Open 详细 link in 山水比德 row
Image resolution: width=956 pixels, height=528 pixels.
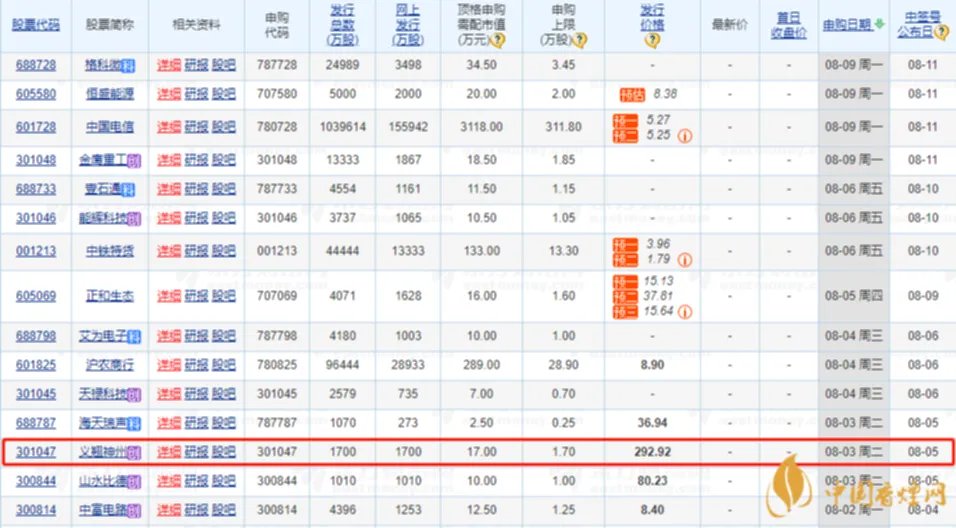[x=169, y=480]
